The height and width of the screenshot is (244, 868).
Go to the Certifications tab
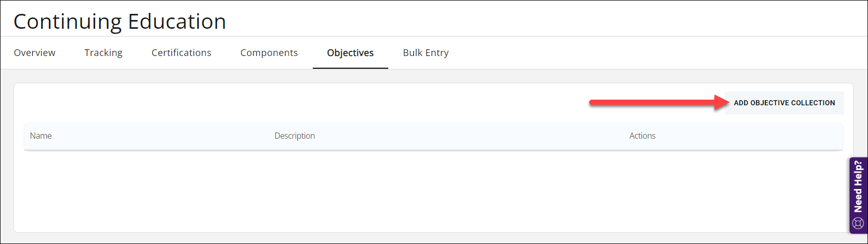pyautogui.click(x=181, y=53)
